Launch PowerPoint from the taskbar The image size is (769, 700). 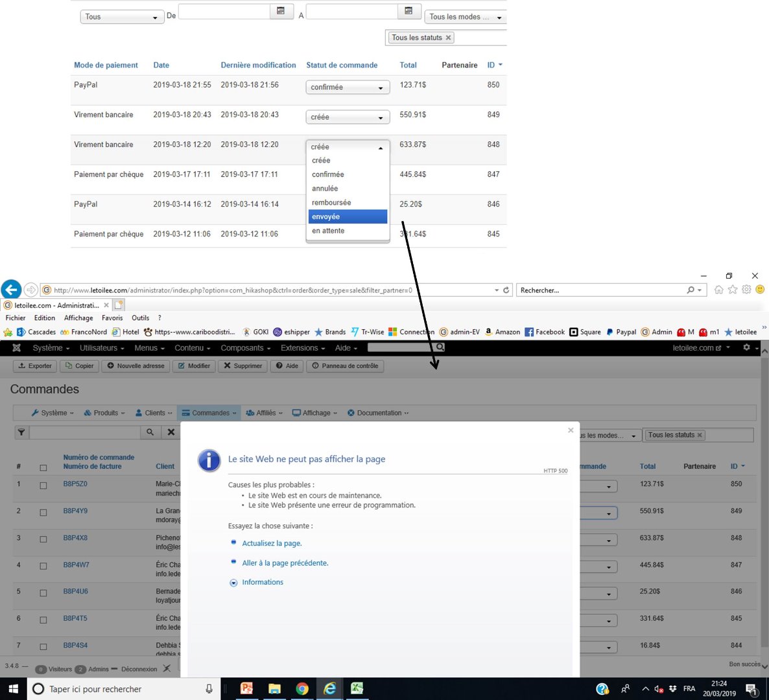[246, 689]
